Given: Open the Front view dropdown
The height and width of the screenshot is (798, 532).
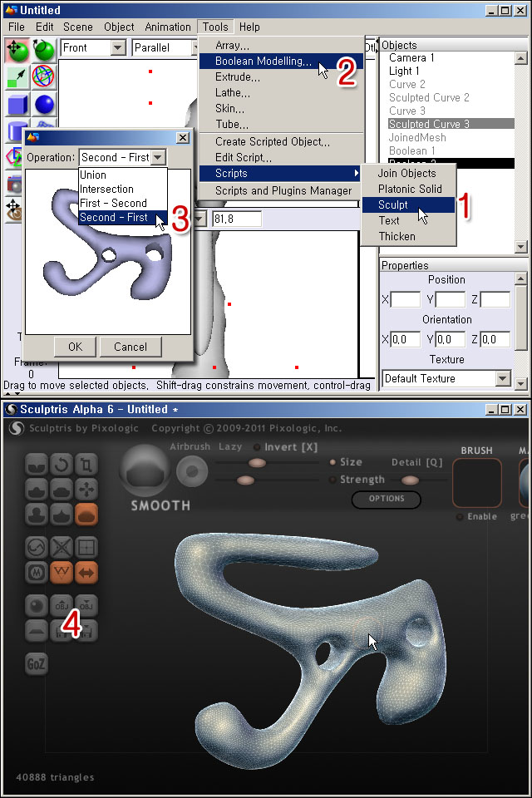Looking at the screenshot, I should coord(118,48).
